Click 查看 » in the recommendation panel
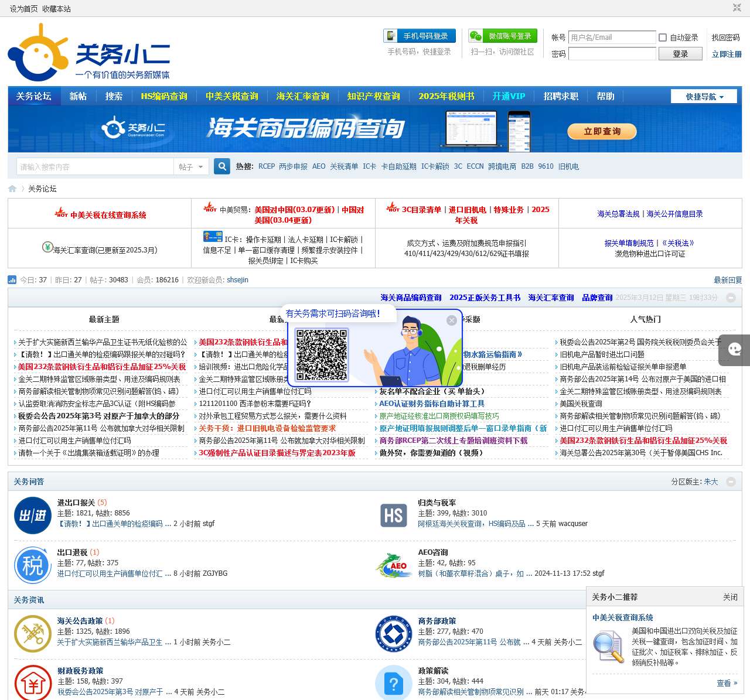The width and height of the screenshot is (750, 700). point(727,683)
